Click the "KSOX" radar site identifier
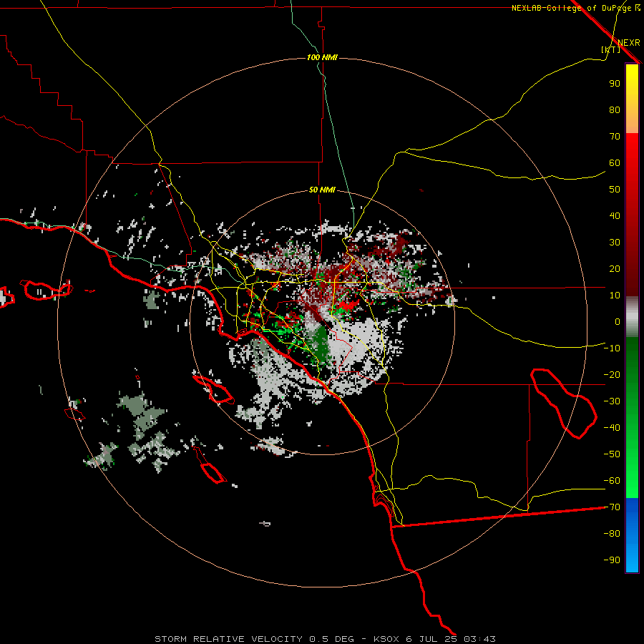The image size is (644, 644). pos(386,639)
